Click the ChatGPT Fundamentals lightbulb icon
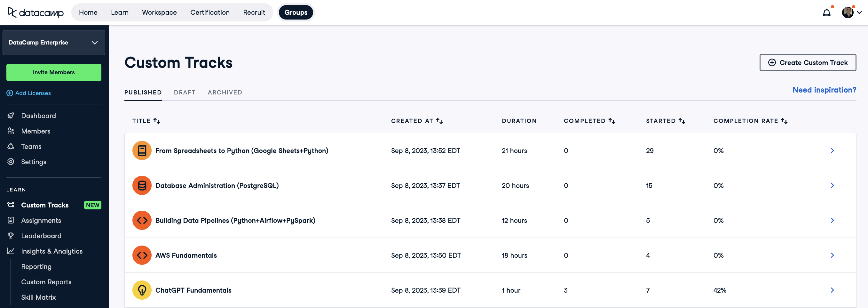 coord(142,290)
